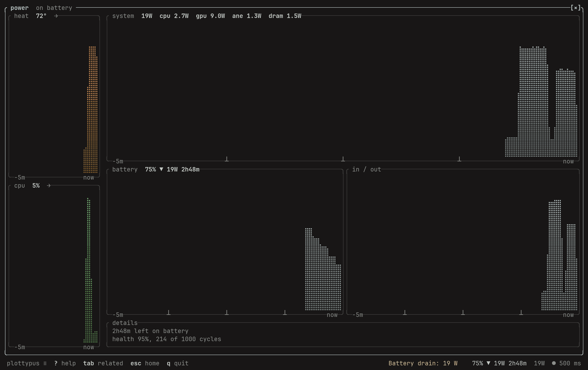Screen dimensions: 588x370
Task: Click the Battery drain: 19 W message
Action: click(423, 363)
